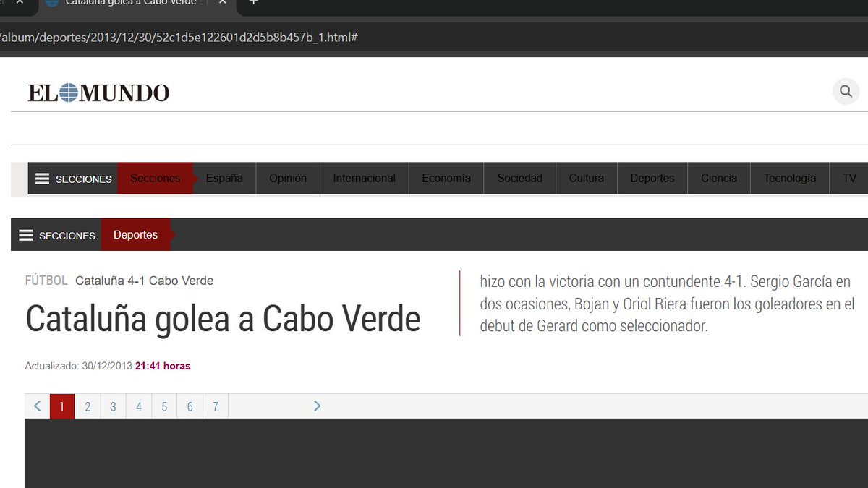This screenshot has width=868, height=488.
Task: Open the Internacional section
Action: pyautogui.click(x=365, y=179)
